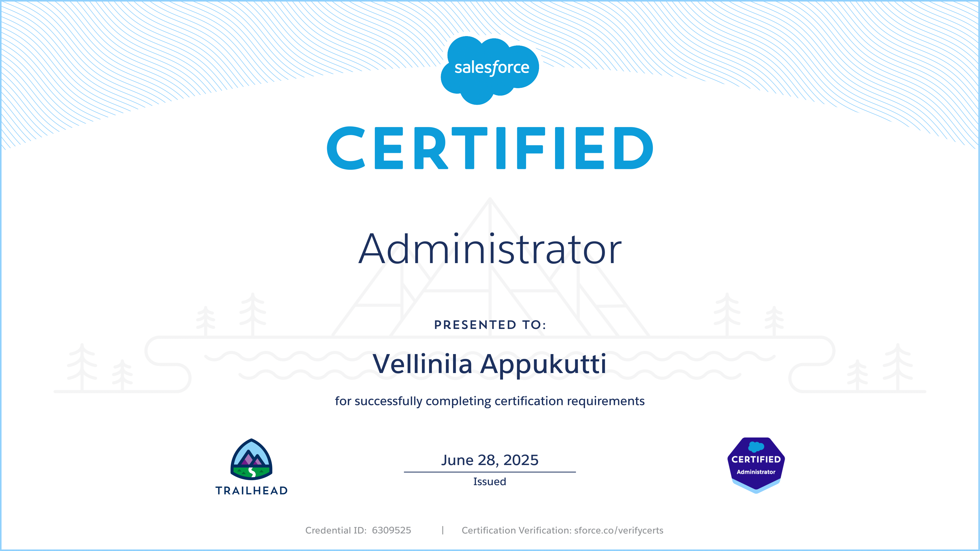This screenshot has height=551, width=980.
Task: Open the sforce.co/verifycerts verification link
Action: [619, 530]
